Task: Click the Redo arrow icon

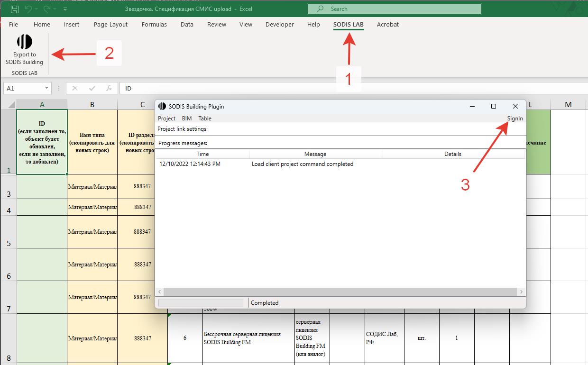Action: (x=47, y=9)
